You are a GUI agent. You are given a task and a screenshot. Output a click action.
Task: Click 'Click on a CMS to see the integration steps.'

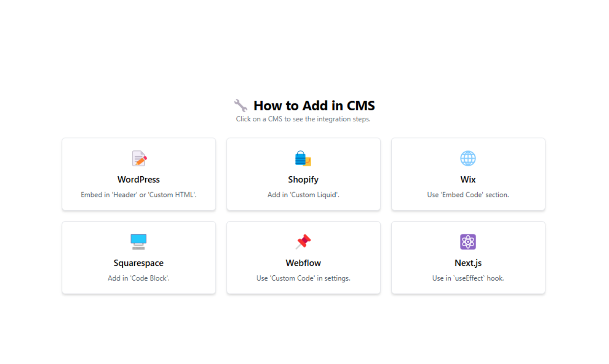[303, 119]
